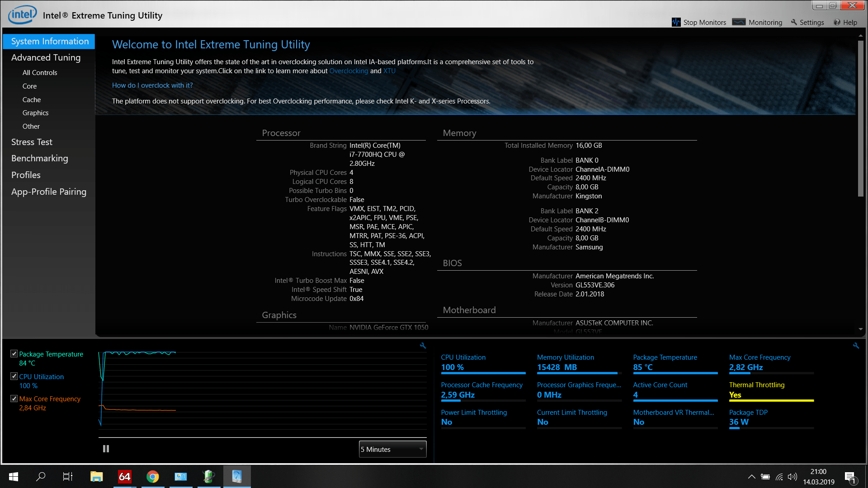Go to Benchmarking section
Image resolution: width=868 pixels, height=488 pixels.
[40, 158]
